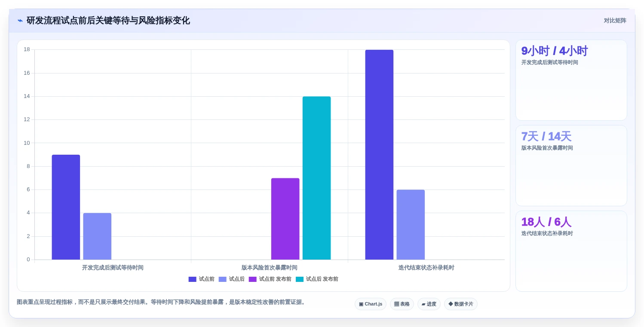Select the 数据卡片 pill tag

pos(461,304)
